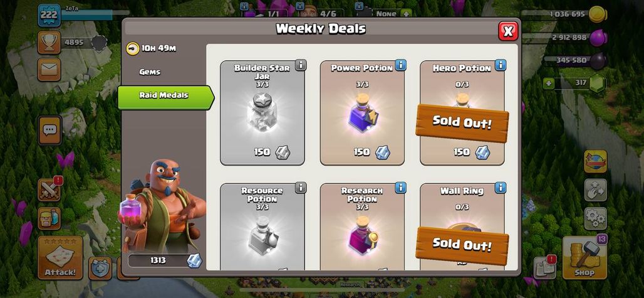Tap the Attack! map button
Screen dimensions: 644x298
[x=60, y=258]
